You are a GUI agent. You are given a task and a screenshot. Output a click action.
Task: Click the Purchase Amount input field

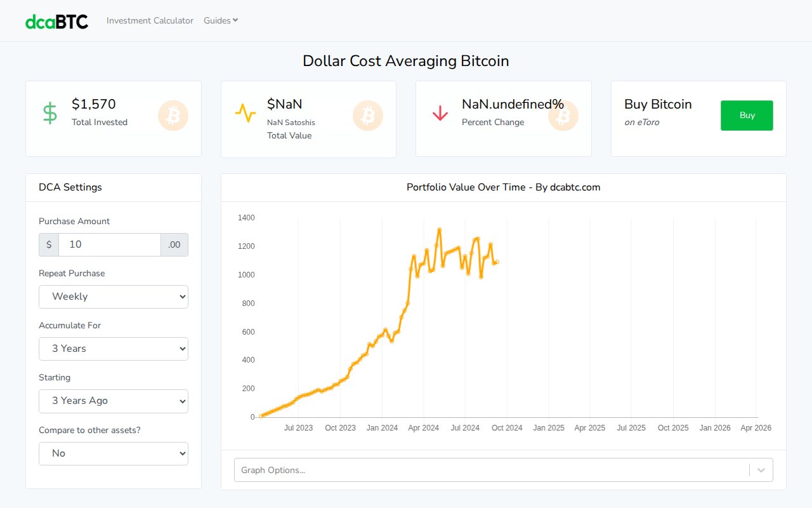tap(109, 244)
